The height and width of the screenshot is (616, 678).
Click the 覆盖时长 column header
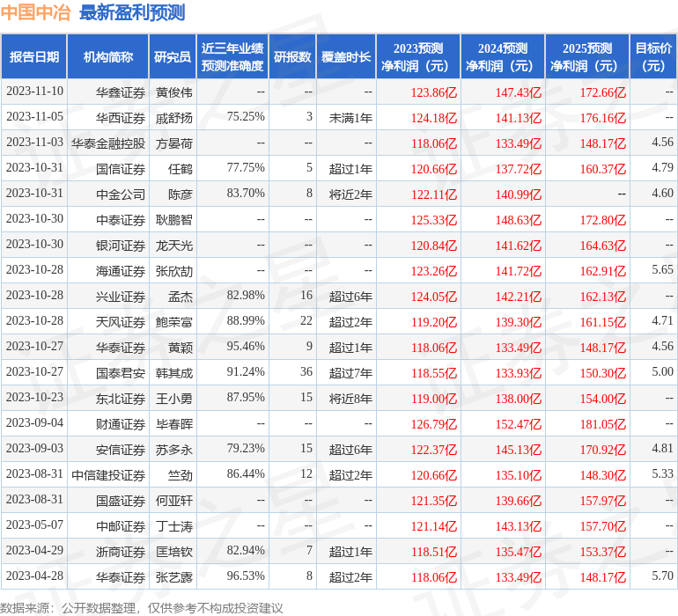click(346, 57)
